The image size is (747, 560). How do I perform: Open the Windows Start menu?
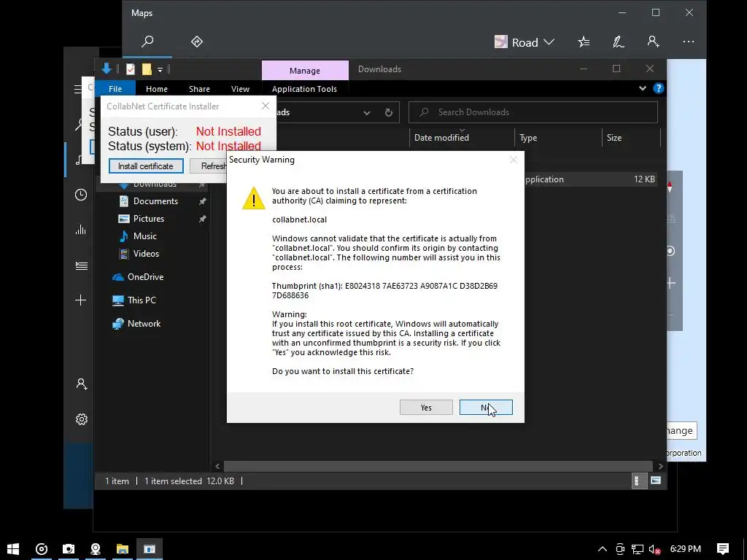[13, 549]
